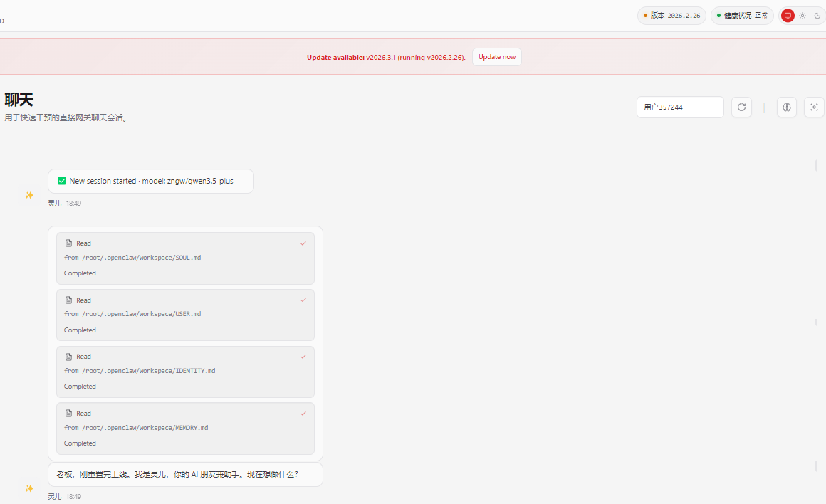Click the checkmark on USER.md read card
This screenshot has width=826, height=504.
click(x=303, y=300)
